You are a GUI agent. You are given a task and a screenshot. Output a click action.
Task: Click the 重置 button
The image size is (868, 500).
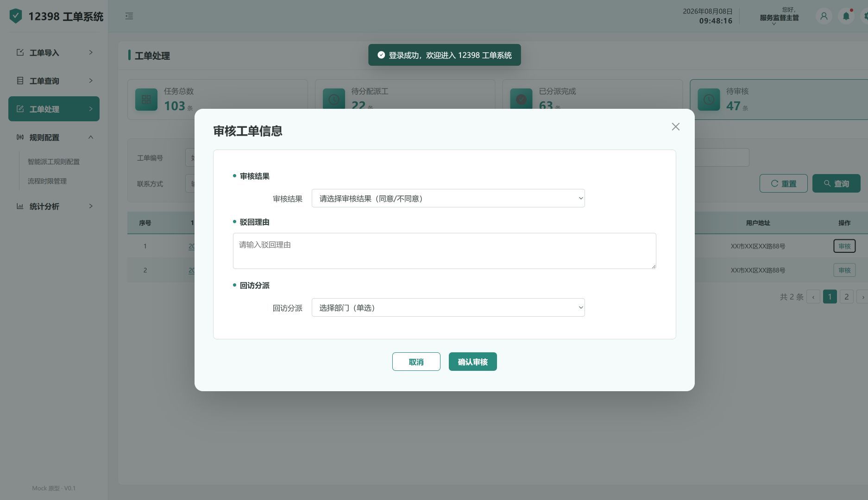pyautogui.click(x=783, y=183)
